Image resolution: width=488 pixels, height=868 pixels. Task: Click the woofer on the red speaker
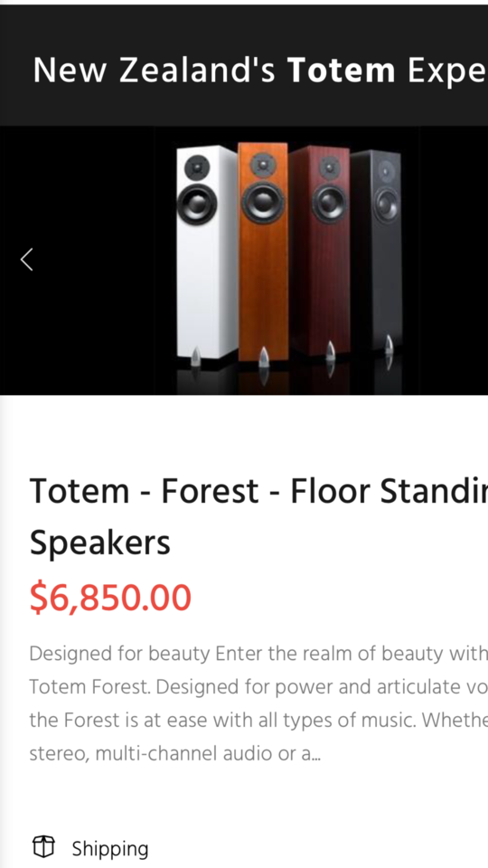[329, 202]
